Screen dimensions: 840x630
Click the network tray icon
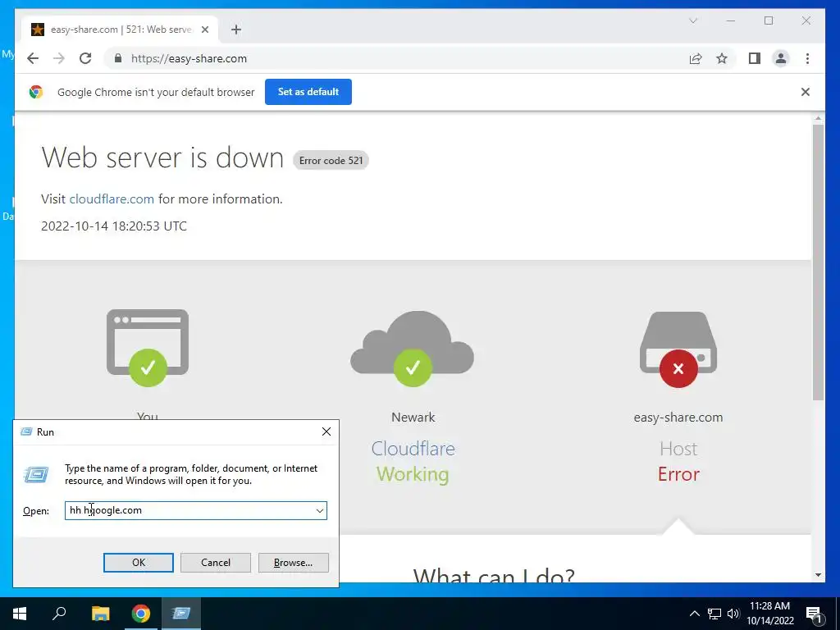point(714,614)
